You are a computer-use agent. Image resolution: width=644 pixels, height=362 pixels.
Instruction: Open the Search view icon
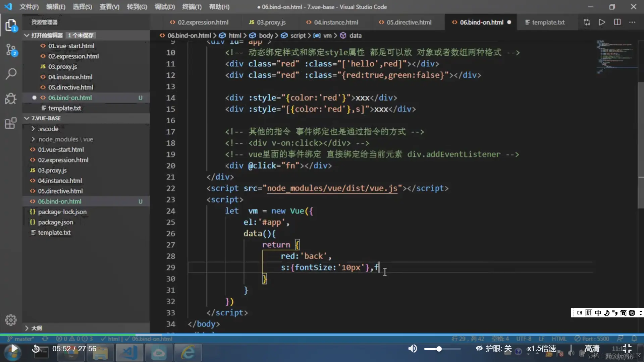11,74
